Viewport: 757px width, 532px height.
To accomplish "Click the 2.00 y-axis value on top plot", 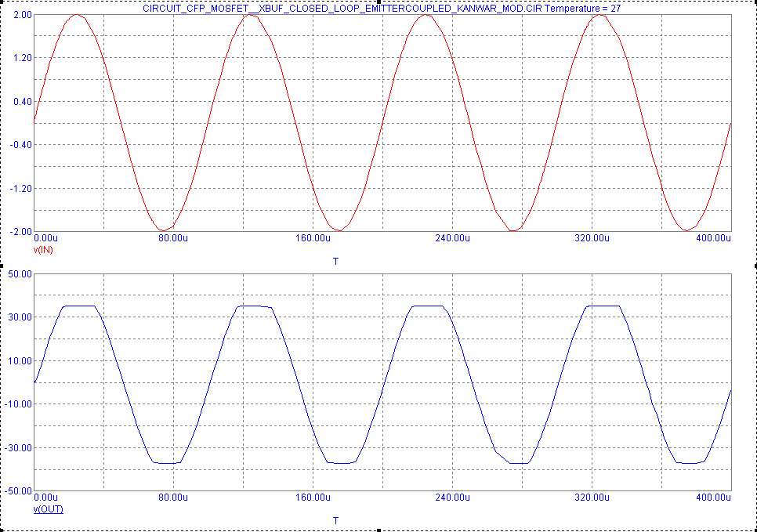I will [x=23, y=14].
